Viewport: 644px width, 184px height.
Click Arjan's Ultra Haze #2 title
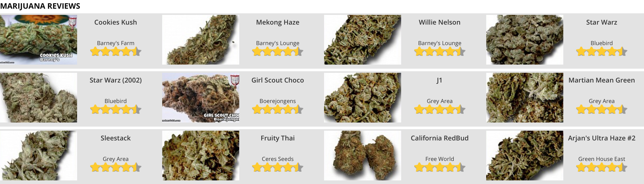602,138
